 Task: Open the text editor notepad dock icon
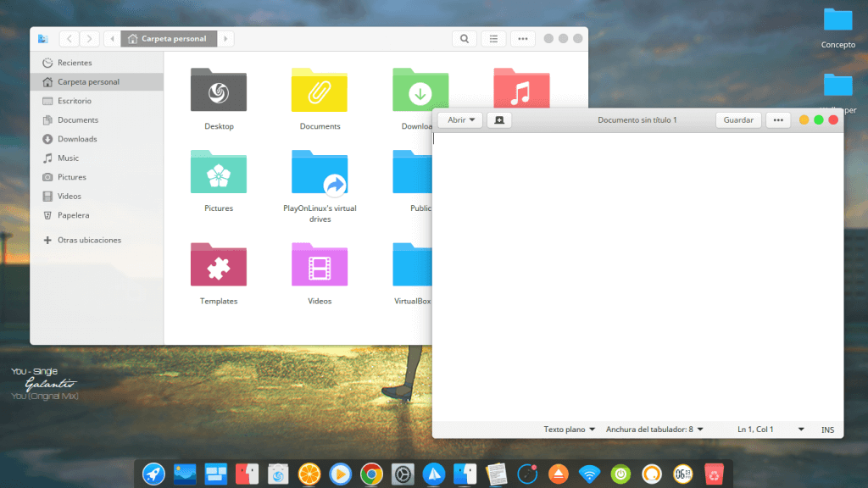[x=496, y=474]
